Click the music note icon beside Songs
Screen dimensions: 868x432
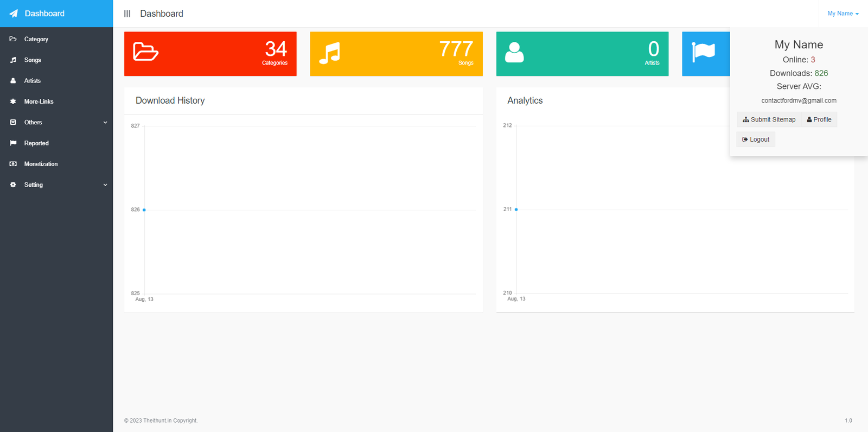click(x=13, y=60)
